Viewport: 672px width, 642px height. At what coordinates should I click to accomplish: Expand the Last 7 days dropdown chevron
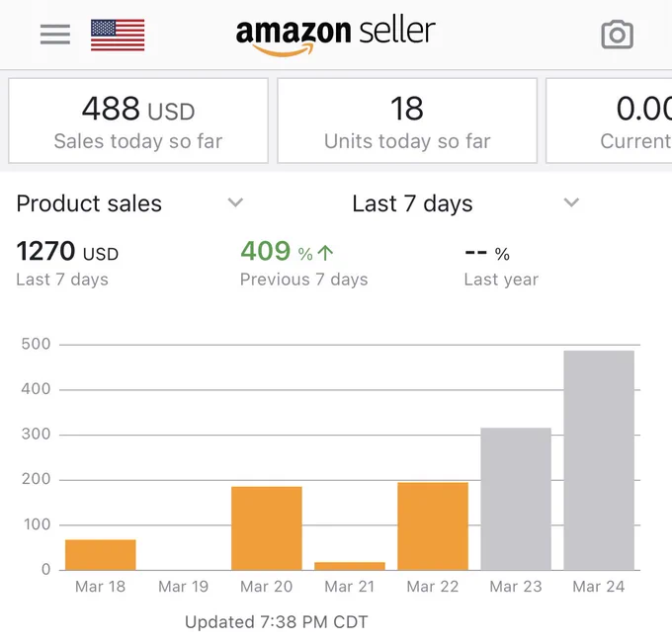tap(571, 202)
